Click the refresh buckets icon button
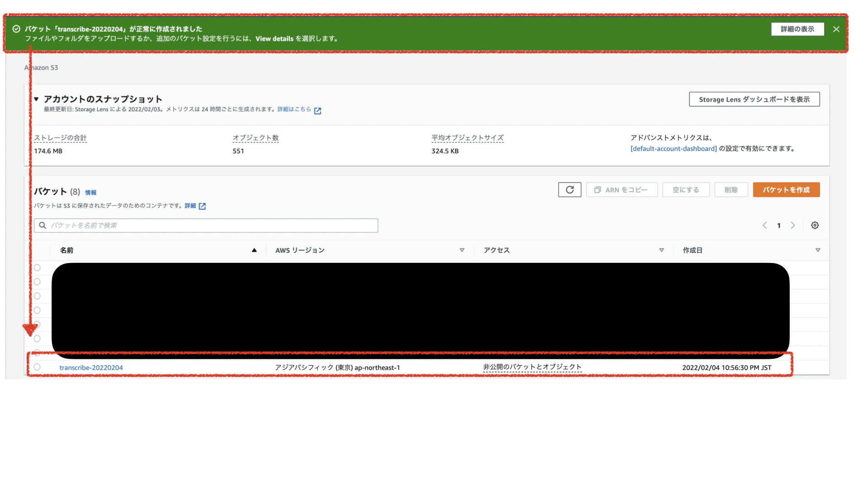 [x=569, y=190]
